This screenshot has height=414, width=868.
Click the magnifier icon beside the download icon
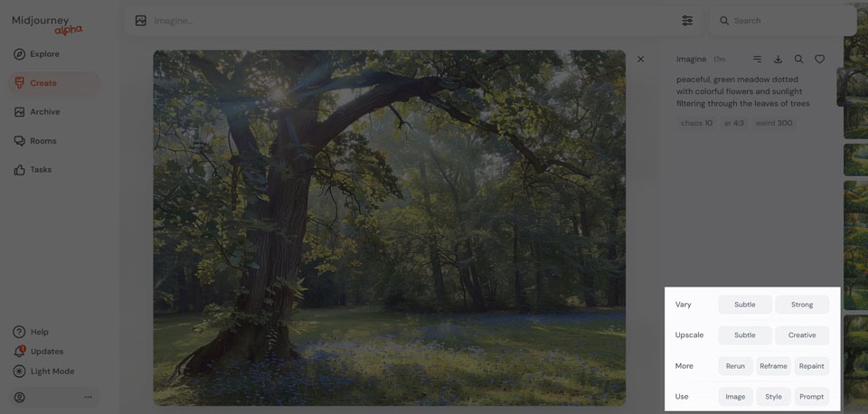tap(798, 60)
